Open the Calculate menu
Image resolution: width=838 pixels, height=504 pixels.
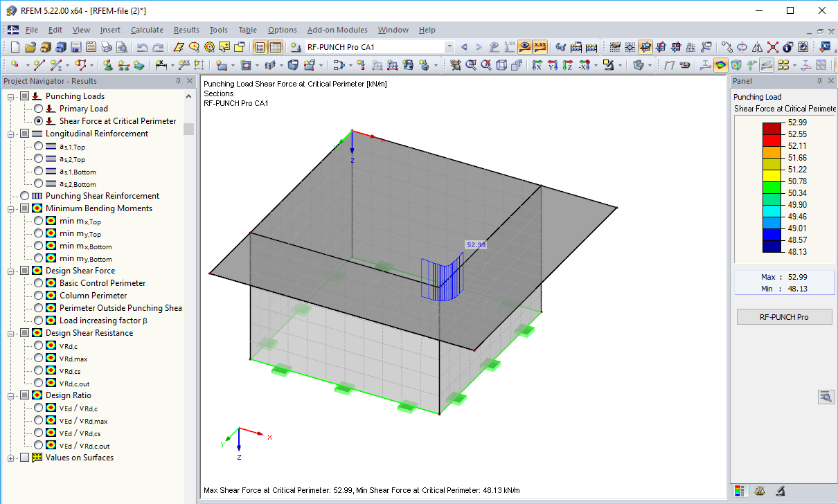click(147, 30)
